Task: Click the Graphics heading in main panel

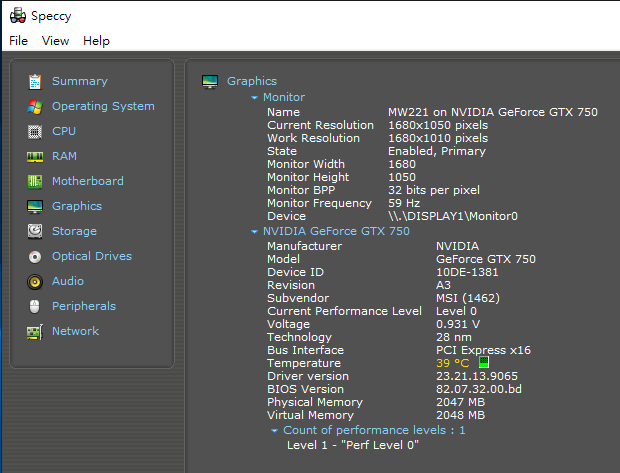Action: tap(252, 81)
